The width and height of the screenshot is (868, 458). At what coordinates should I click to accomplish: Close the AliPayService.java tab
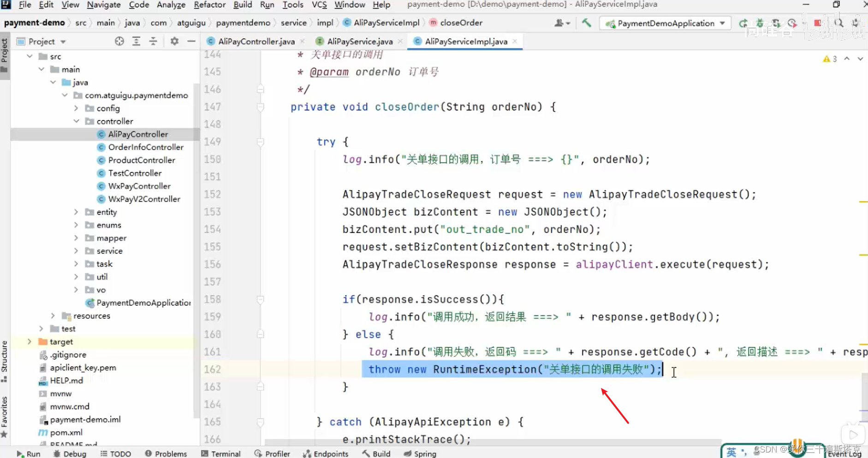pos(400,41)
